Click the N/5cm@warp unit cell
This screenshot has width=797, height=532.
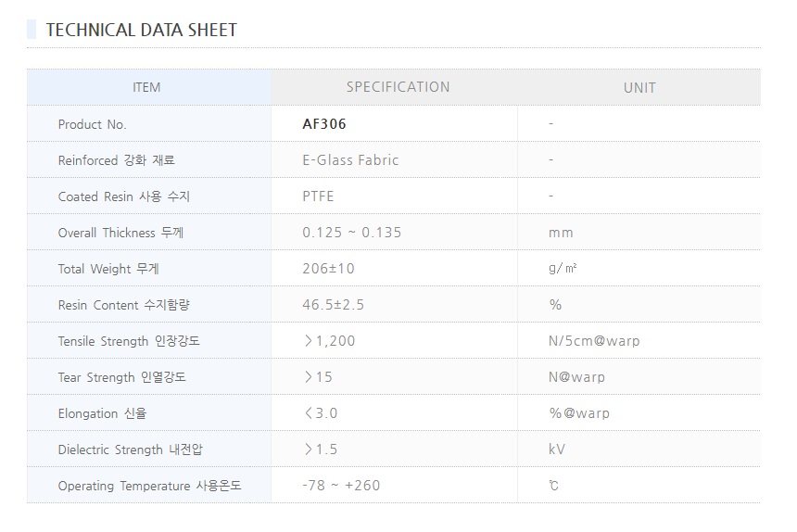click(x=594, y=341)
